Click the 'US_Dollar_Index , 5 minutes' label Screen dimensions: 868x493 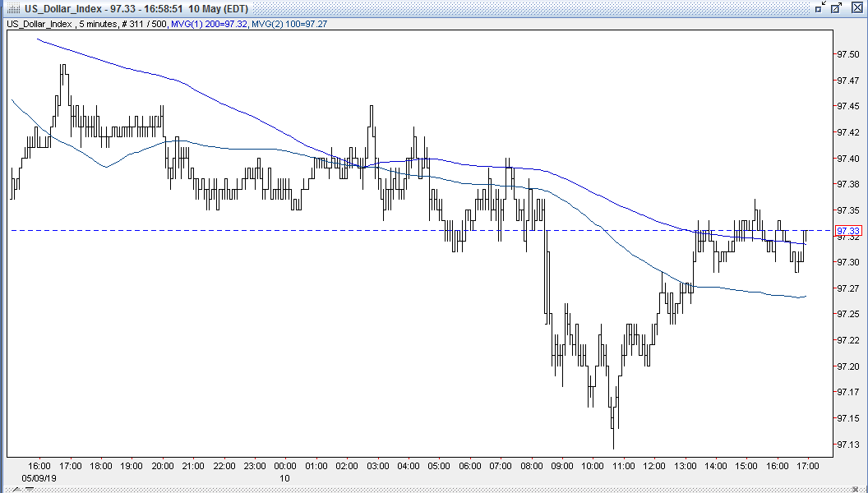[62, 24]
